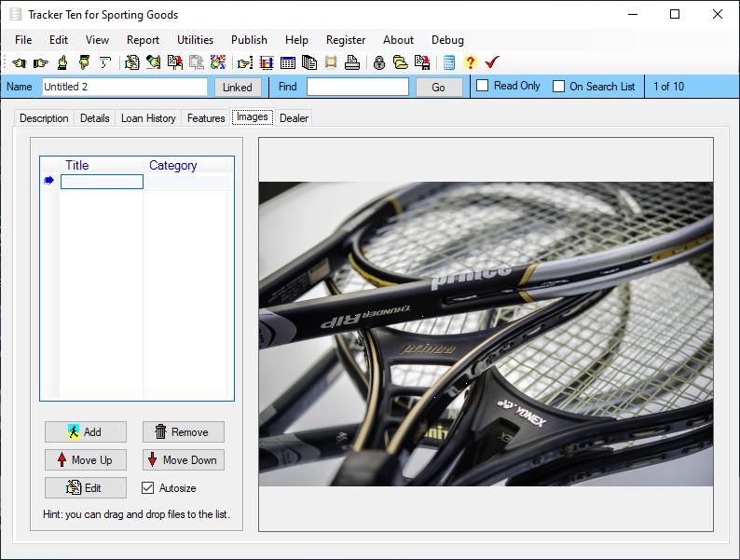
Task: Click the upward-pointing hand first record icon
Action: 62,62
